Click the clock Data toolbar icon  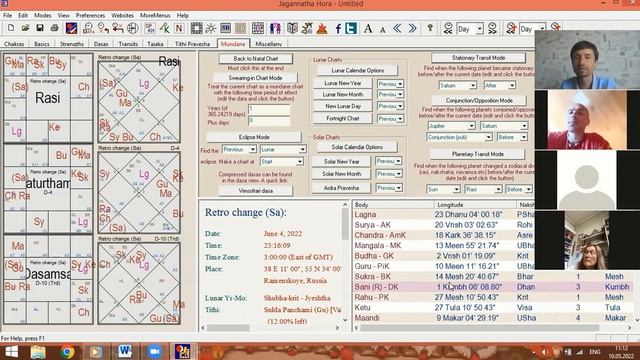[x=88, y=28]
